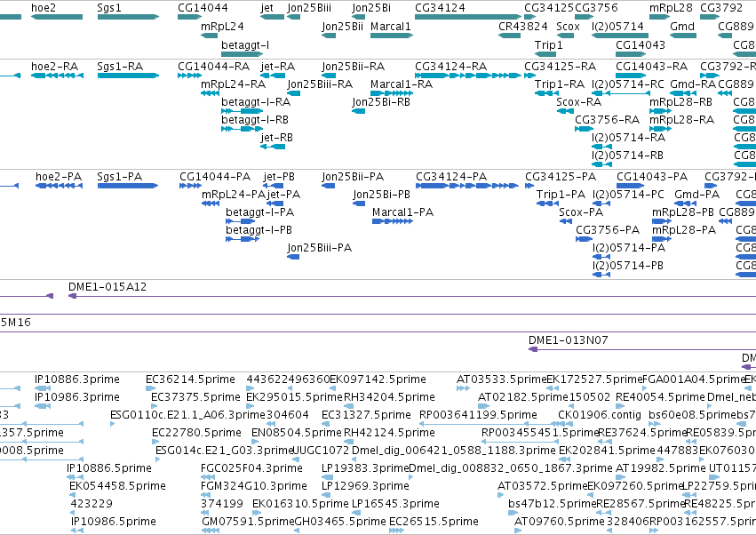
Task: Select the DME1-015A12 clone line
Action: pos(411,296)
